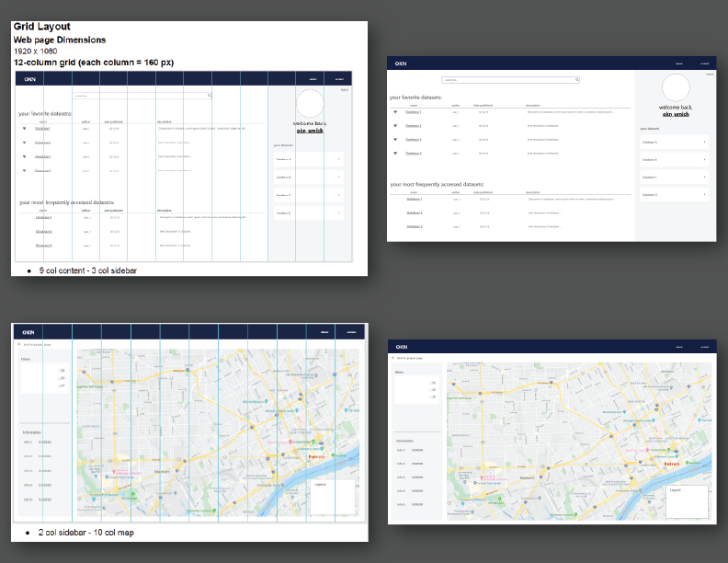Image resolution: width=728 pixels, height=563 pixels.
Task: Click the OKN logo in the clean map page header
Action: [402, 347]
